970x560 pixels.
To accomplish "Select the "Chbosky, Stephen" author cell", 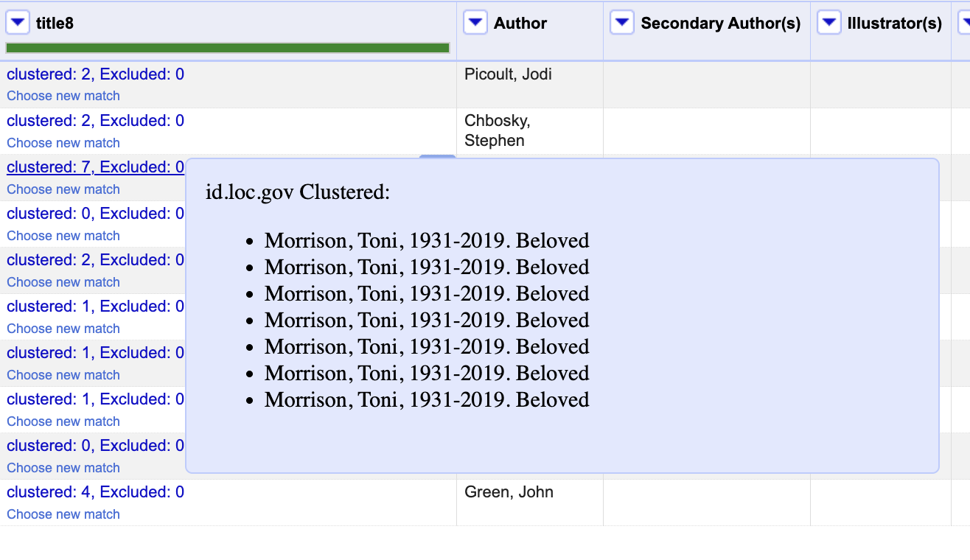I will [497, 130].
